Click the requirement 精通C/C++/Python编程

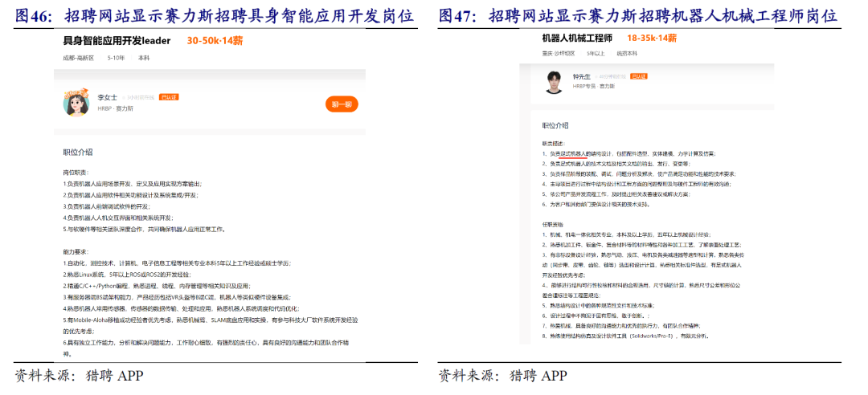tap(158, 286)
